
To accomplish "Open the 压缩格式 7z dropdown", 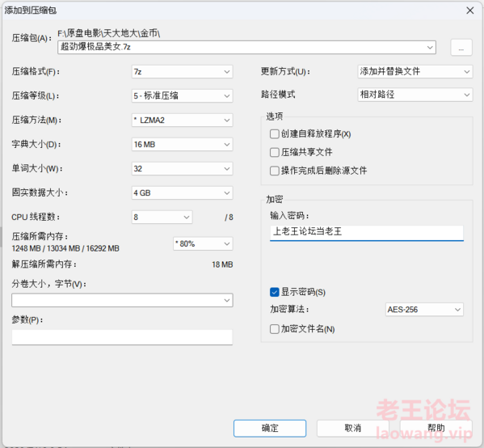I will [182, 72].
